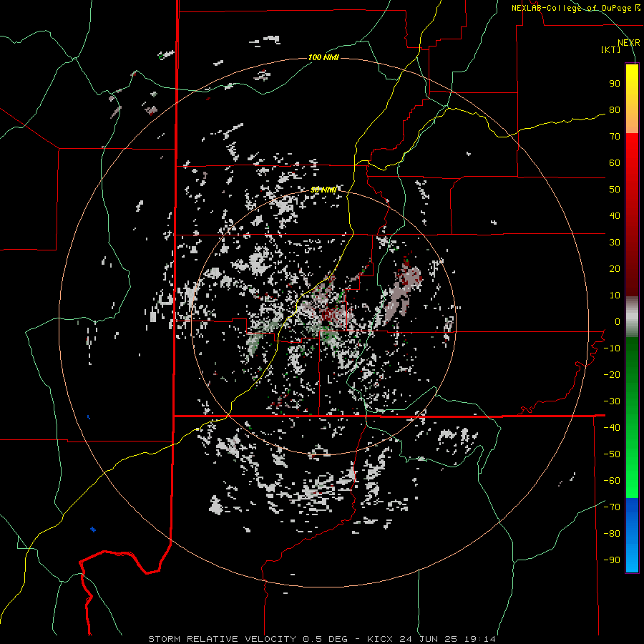Click the 10 value on the velocity scale

click(615, 296)
